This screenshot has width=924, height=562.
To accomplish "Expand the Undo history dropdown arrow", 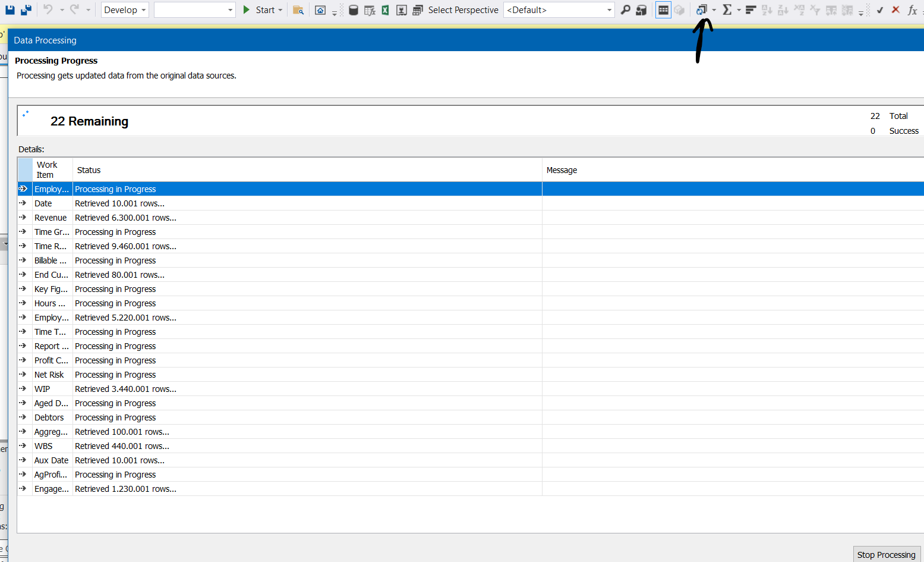I will click(x=61, y=10).
